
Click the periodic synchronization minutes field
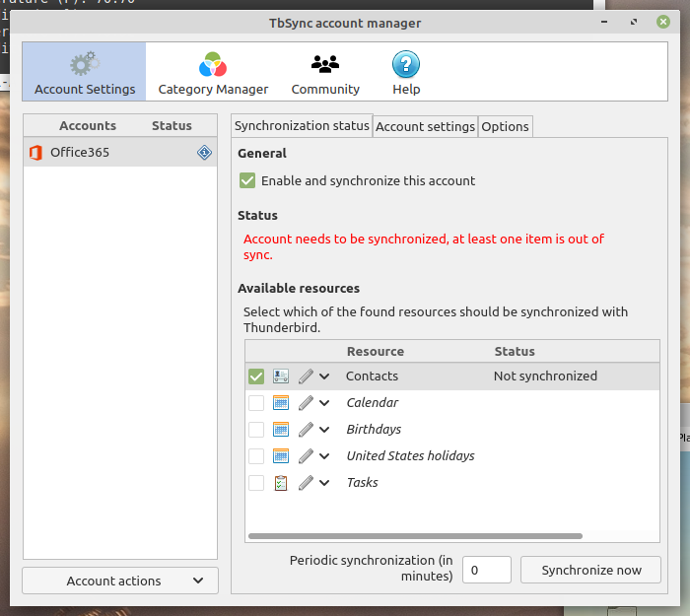pyautogui.click(x=486, y=570)
